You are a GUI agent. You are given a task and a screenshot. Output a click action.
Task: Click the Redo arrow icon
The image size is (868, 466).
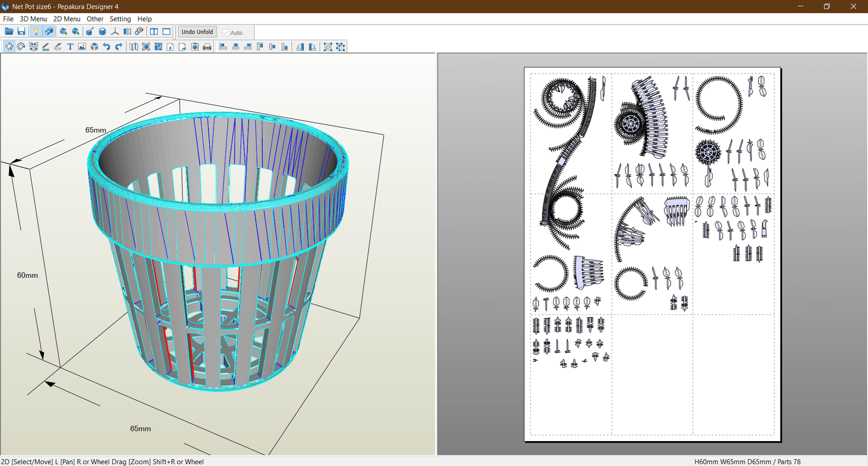click(119, 47)
